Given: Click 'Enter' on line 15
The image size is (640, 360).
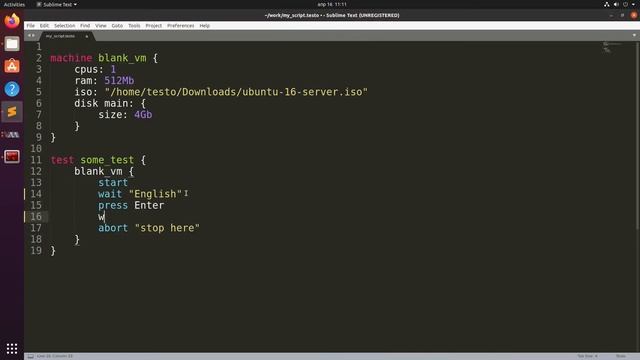Looking at the screenshot, I should [x=149, y=205].
